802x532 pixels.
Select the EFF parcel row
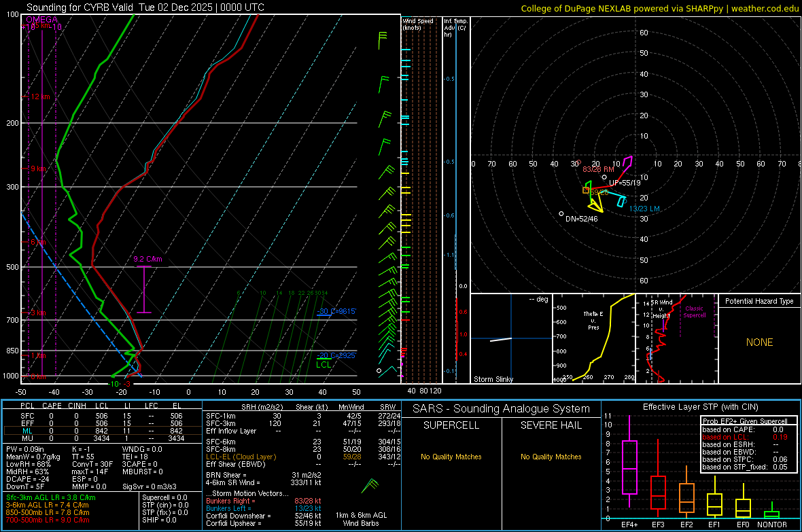coord(102,423)
